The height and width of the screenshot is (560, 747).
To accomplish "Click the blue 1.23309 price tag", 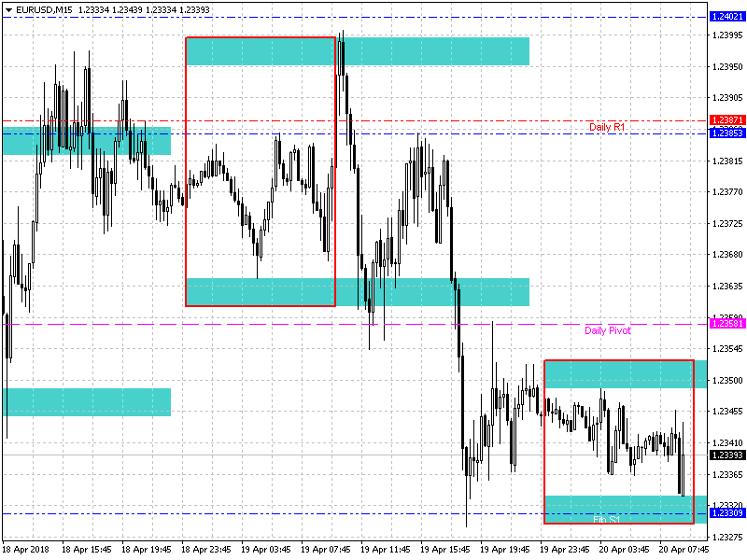I will pyautogui.click(x=726, y=513).
